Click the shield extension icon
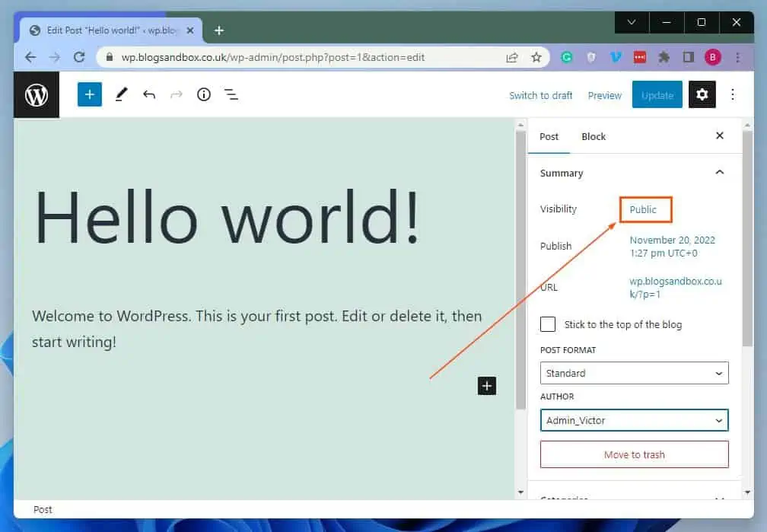This screenshot has height=532, width=767. click(591, 57)
